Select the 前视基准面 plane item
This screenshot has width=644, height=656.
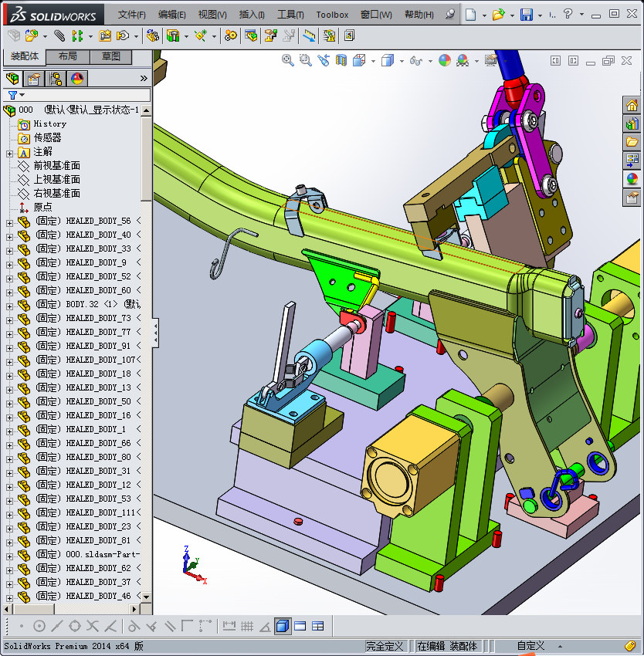pos(56,166)
